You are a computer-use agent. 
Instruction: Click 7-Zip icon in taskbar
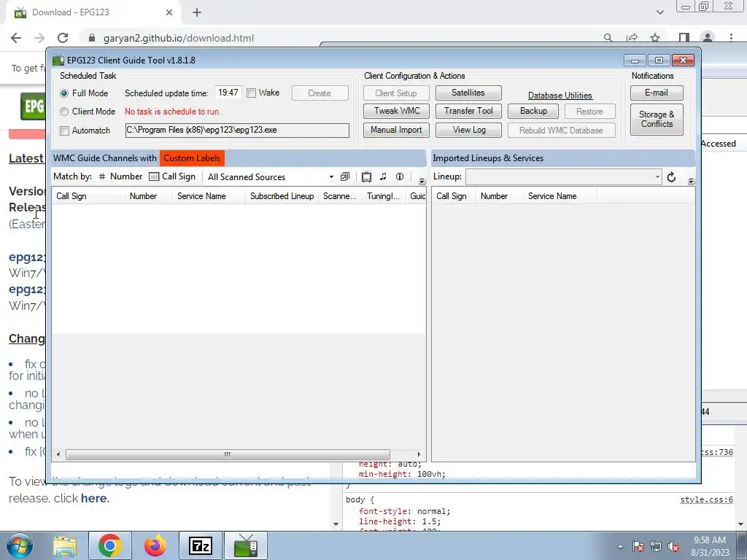pyautogui.click(x=201, y=545)
